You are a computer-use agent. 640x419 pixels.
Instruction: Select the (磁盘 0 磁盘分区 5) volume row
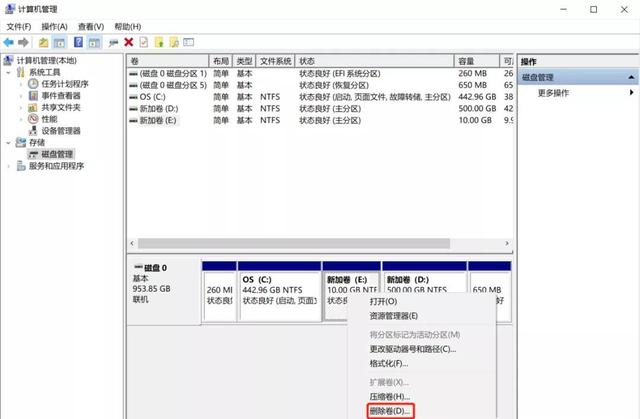[320, 85]
